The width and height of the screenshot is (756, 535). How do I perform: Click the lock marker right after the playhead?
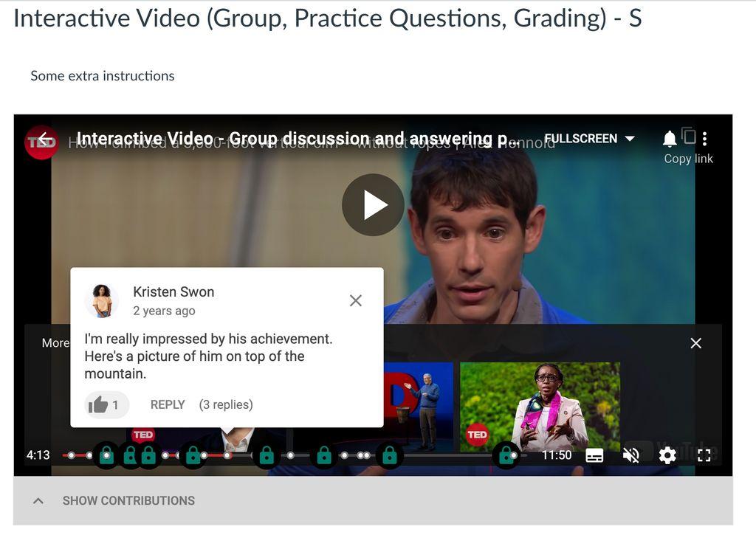(x=267, y=455)
